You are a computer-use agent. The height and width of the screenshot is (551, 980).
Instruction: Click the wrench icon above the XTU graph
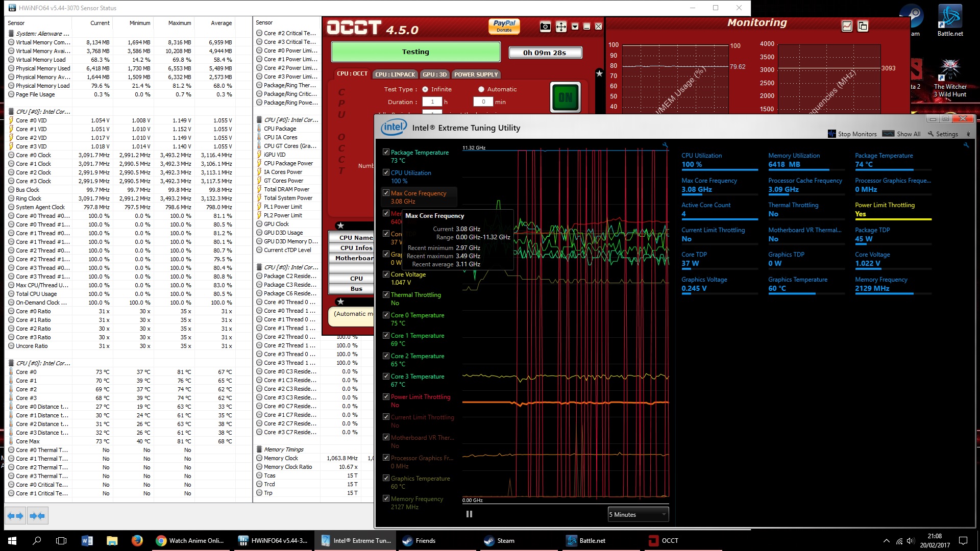tap(665, 145)
